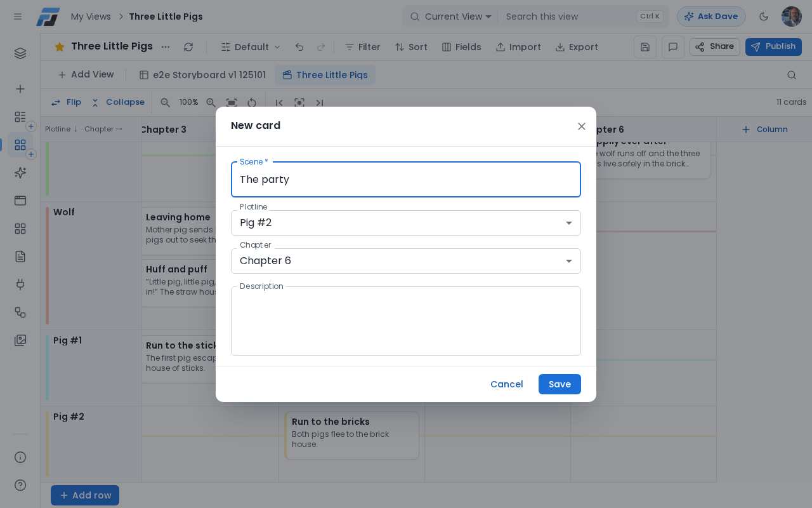Click the Import button
The height and width of the screenshot is (508, 812).
(x=518, y=47)
